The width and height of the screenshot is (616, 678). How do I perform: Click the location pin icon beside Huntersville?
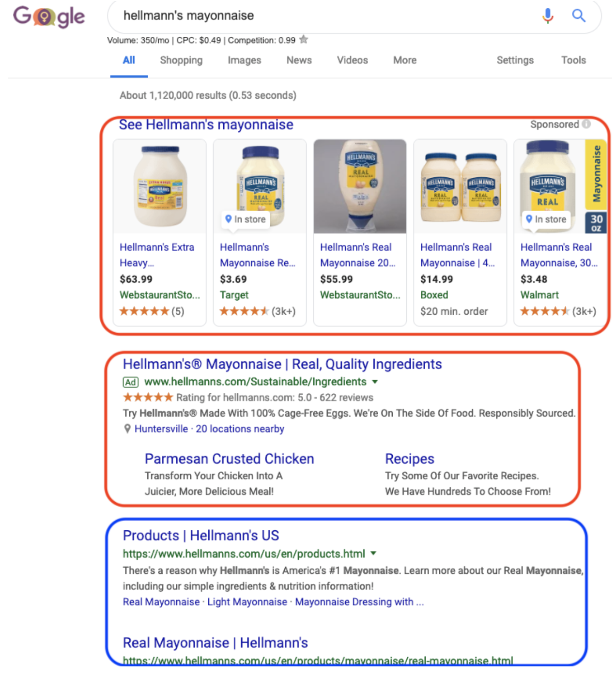pos(127,429)
